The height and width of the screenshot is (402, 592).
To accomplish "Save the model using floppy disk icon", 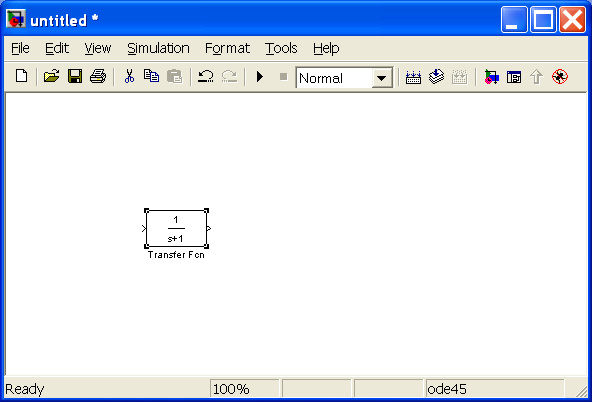I will click(75, 77).
